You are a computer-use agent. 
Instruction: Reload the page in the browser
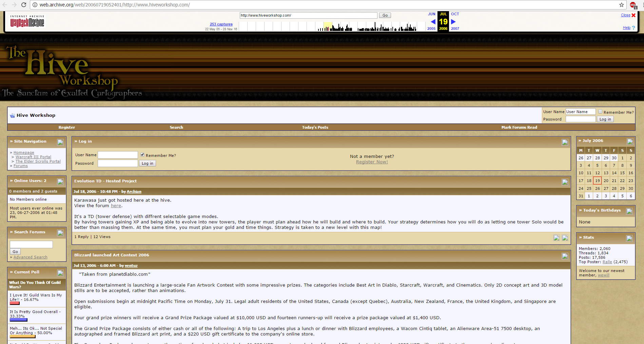(x=24, y=5)
